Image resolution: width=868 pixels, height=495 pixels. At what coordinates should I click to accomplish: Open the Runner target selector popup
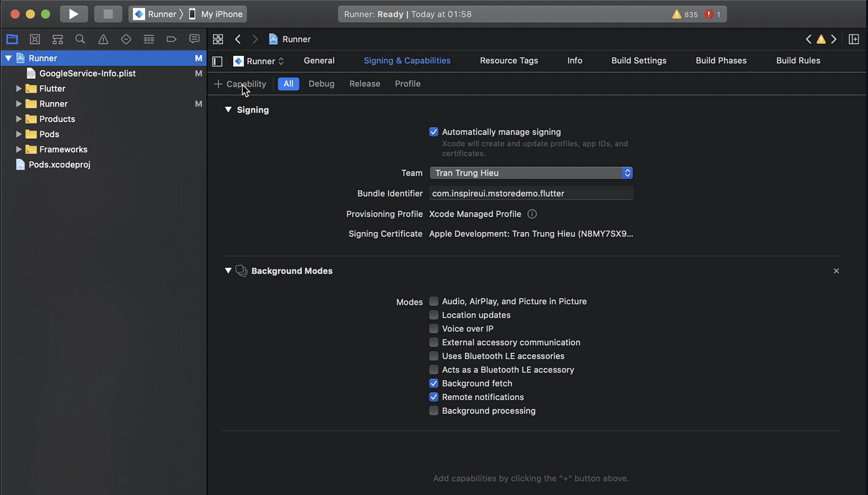pyautogui.click(x=259, y=61)
